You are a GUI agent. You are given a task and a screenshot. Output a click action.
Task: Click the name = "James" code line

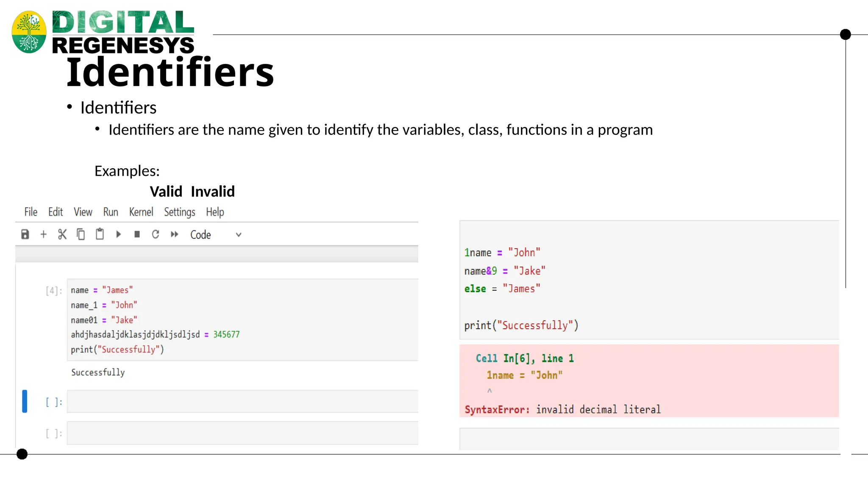[102, 290]
